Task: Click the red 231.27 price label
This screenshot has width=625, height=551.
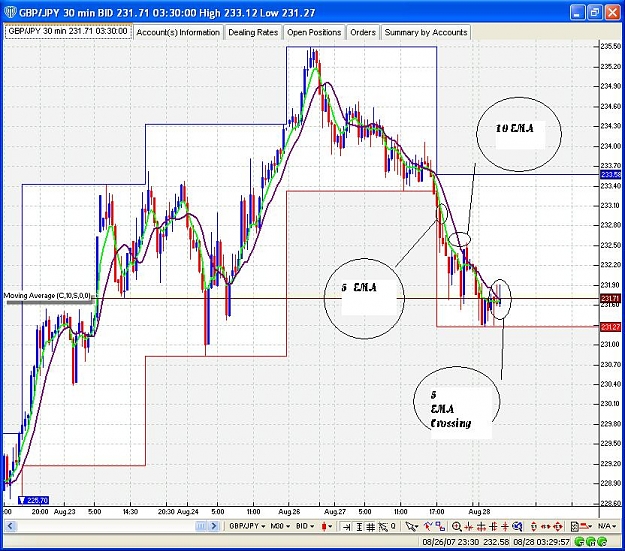Action: click(610, 327)
